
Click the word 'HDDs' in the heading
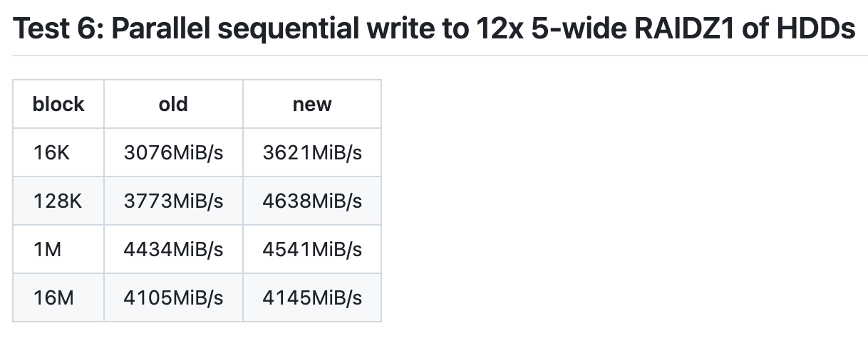click(819, 28)
